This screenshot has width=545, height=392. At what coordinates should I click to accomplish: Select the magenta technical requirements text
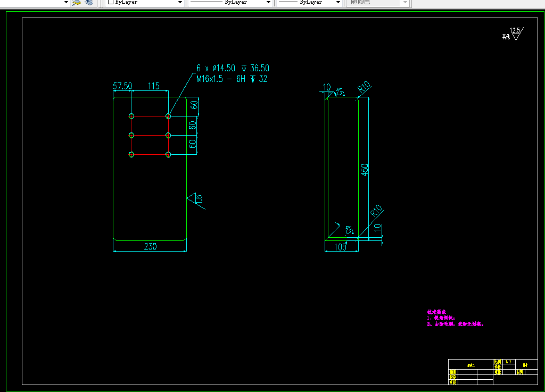456,318
